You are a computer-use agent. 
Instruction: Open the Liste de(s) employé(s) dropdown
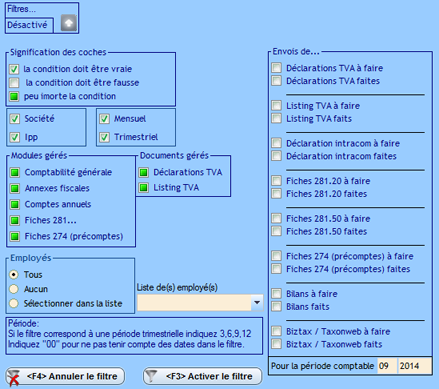pos(257,303)
